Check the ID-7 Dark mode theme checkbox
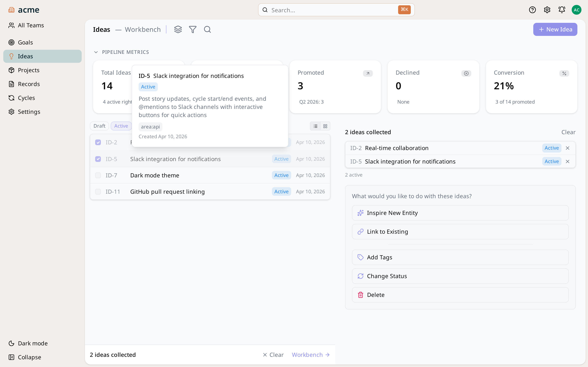 [98, 175]
